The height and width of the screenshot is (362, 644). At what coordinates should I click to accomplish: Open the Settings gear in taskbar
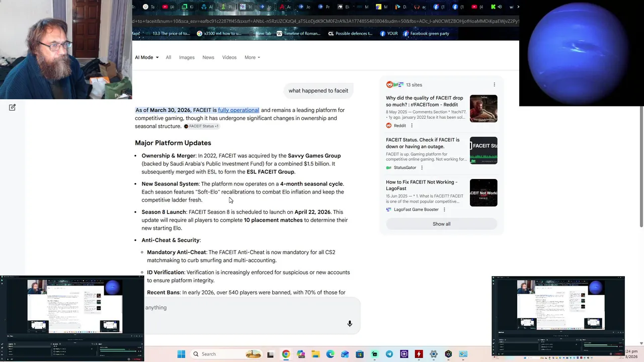tap(434, 354)
